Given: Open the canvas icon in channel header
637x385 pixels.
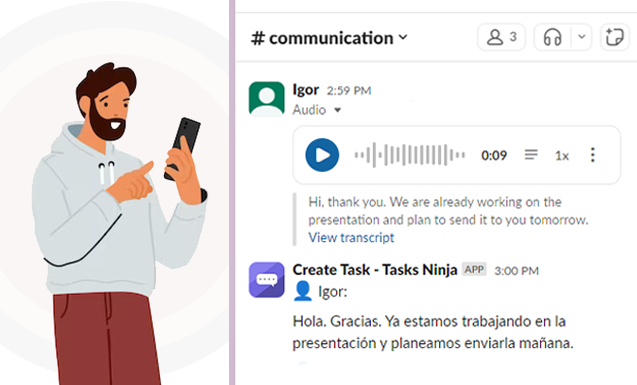Looking at the screenshot, I should (614, 37).
